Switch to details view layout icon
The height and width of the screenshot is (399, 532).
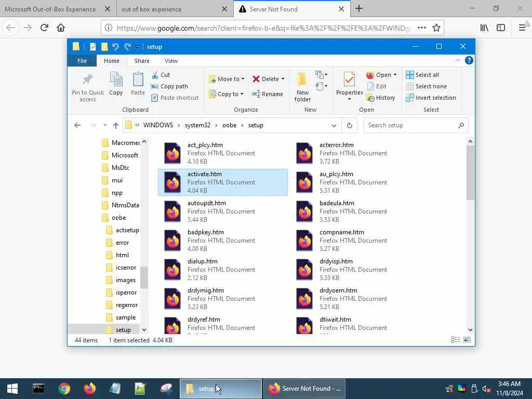point(456,340)
